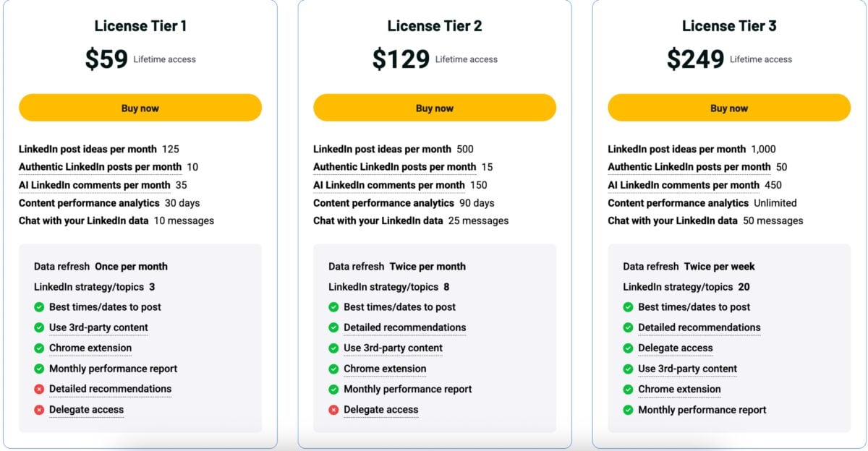The image size is (868, 451).
Task: Click Tier 3 green check for Delegate access
Action: pos(628,348)
